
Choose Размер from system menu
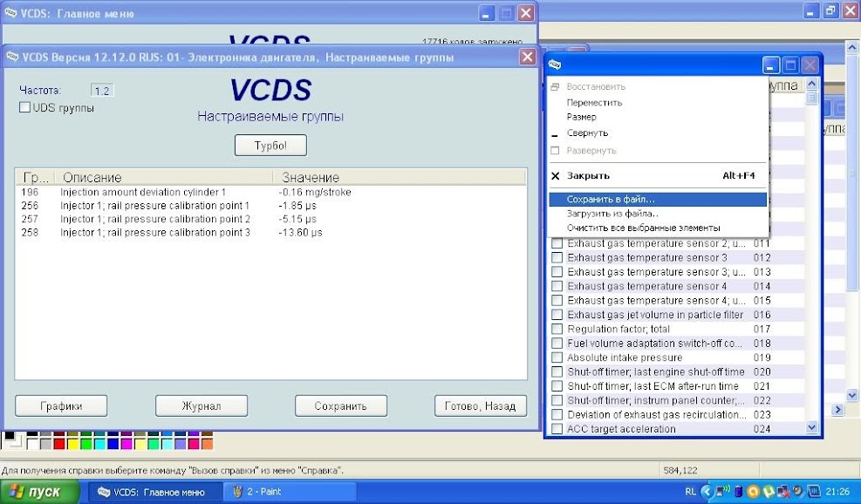tap(658, 117)
